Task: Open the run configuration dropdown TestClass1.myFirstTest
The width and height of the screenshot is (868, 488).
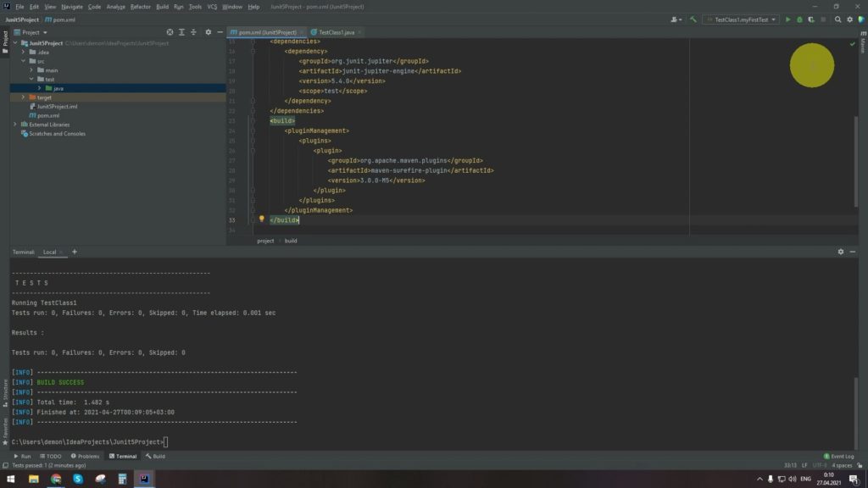Action: [741, 19]
